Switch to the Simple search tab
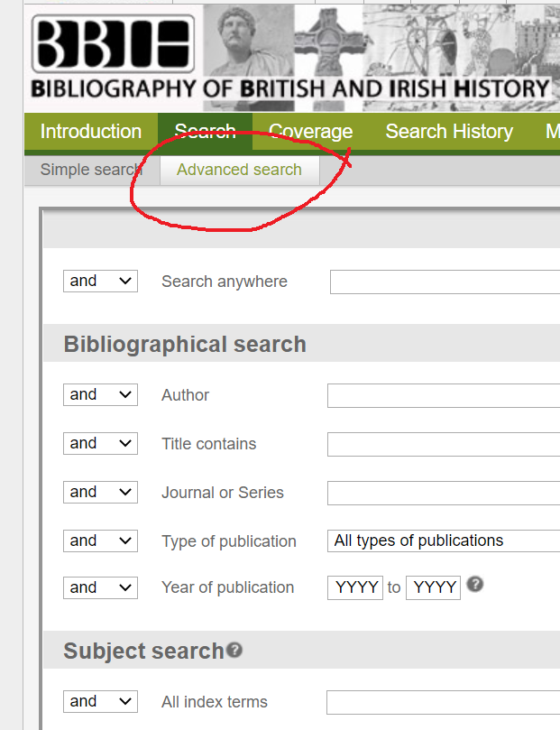The width and height of the screenshot is (560, 730). point(90,170)
